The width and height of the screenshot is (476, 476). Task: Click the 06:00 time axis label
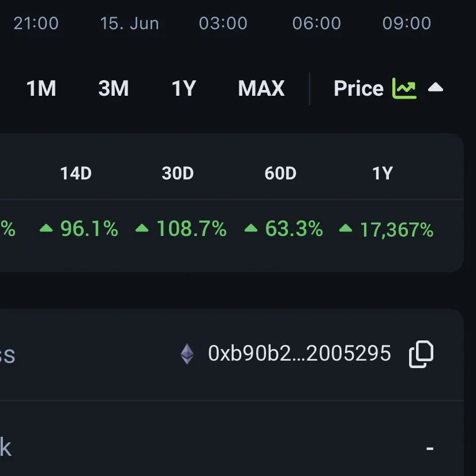(x=317, y=24)
